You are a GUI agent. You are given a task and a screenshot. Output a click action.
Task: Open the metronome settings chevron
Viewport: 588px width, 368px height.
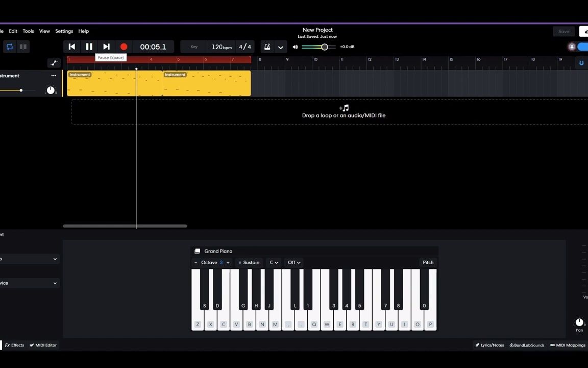click(280, 47)
